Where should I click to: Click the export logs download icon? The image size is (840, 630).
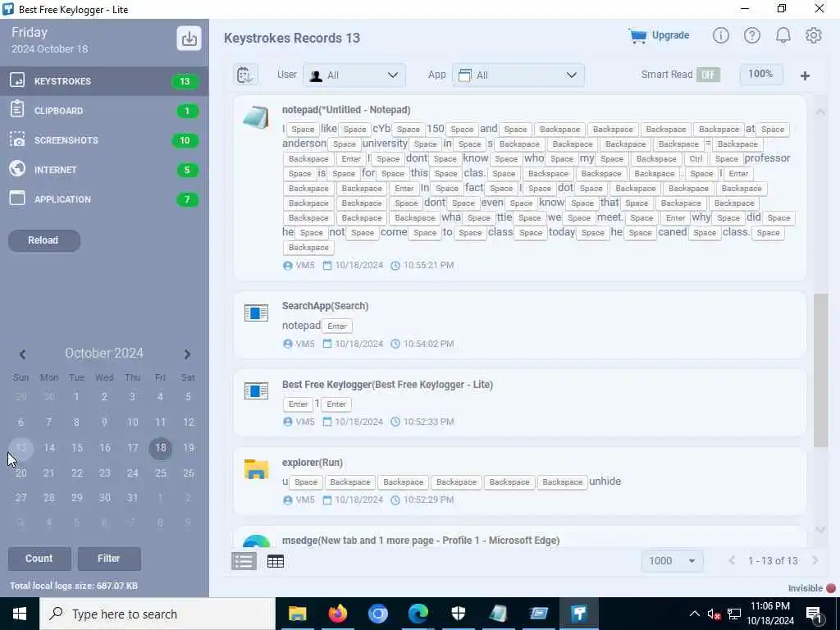[x=189, y=39]
